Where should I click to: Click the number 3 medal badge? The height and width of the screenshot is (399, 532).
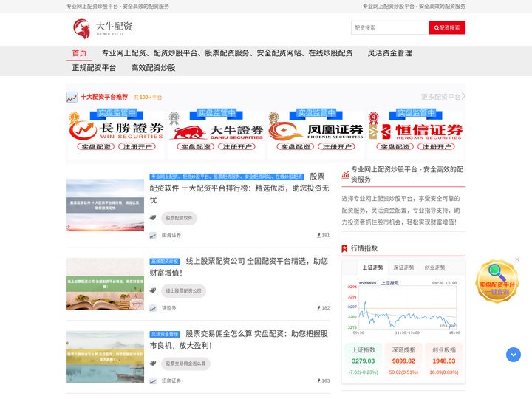273,118
